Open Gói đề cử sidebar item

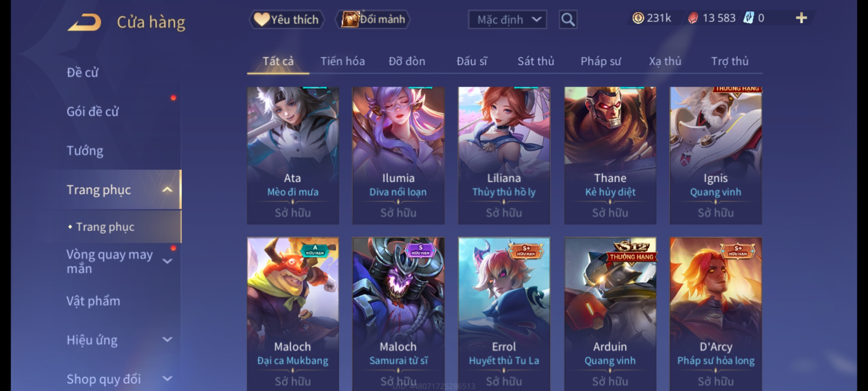(93, 112)
